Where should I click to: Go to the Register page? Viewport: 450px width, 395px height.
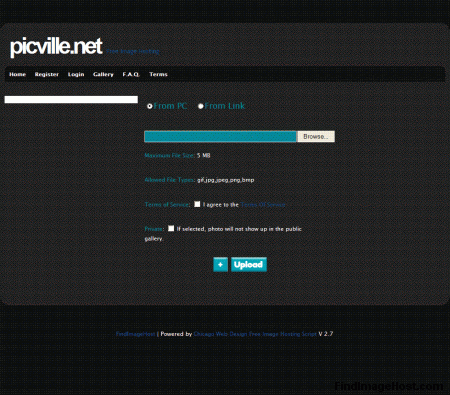(47, 74)
